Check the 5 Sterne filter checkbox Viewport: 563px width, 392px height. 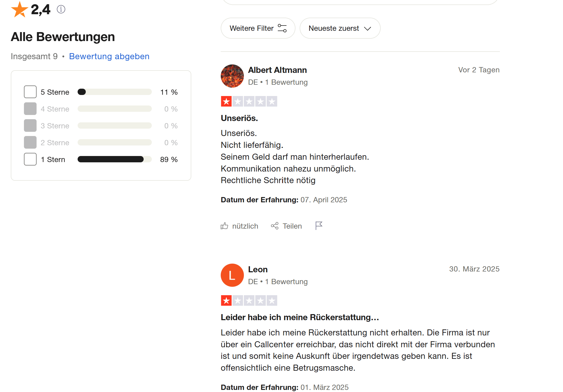pos(30,92)
